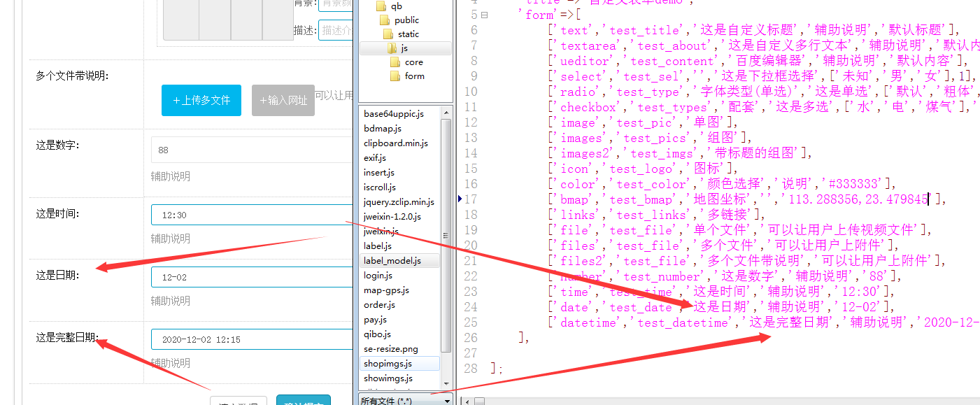
Task: Click the core folder icon
Action: tap(395, 62)
